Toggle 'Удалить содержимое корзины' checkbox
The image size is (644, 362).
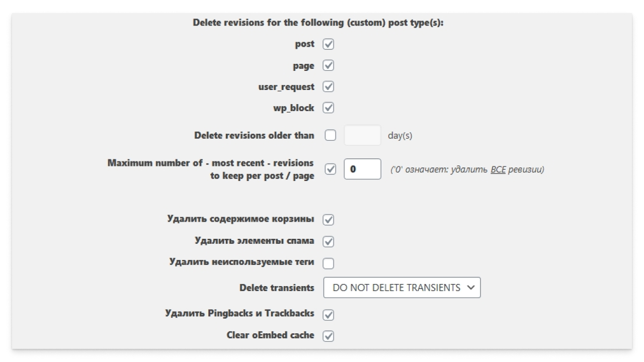(329, 220)
